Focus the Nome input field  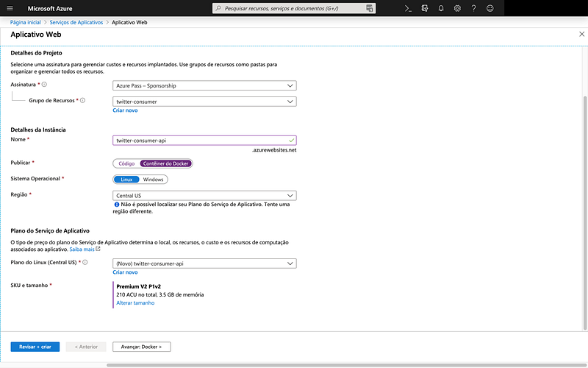[204, 141]
